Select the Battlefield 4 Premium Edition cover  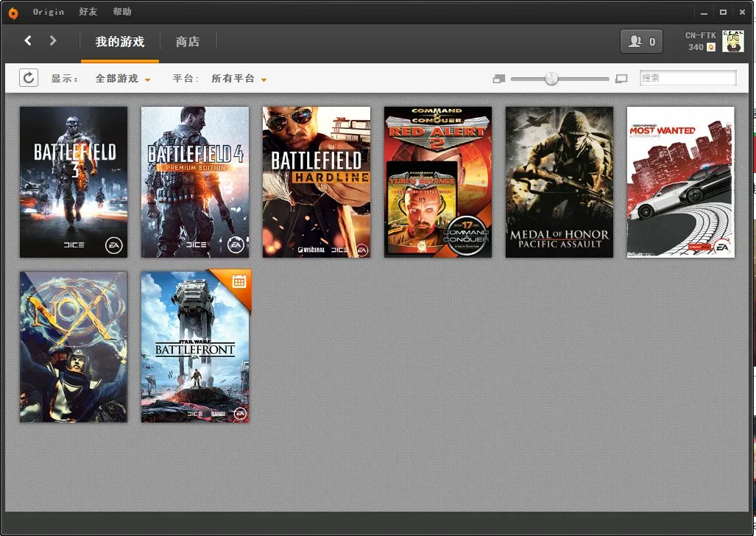click(x=195, y=182)
